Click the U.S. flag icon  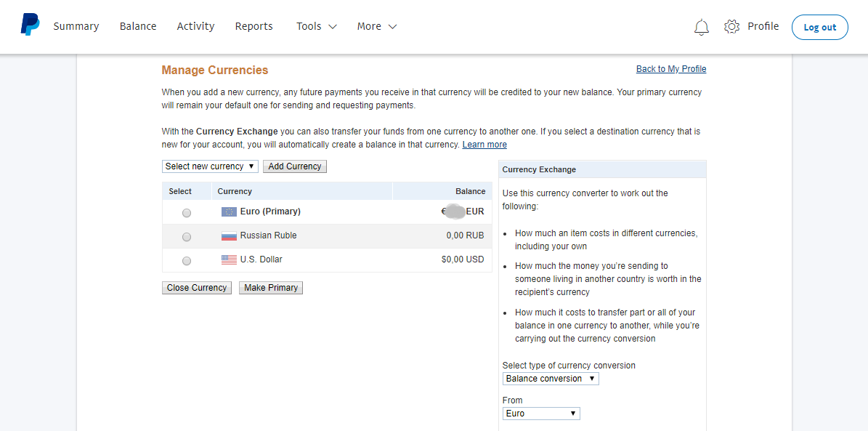[230, 259]
